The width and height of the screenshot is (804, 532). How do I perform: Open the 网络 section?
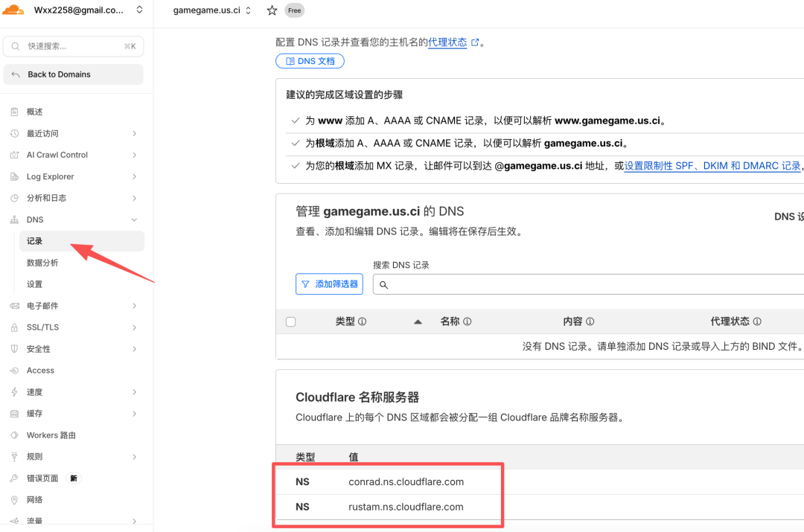[33, 499]
